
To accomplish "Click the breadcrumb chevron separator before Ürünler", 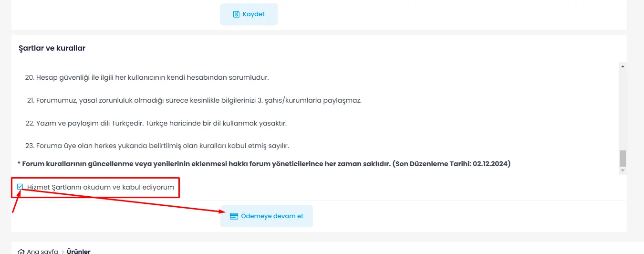I will (62, 251).
